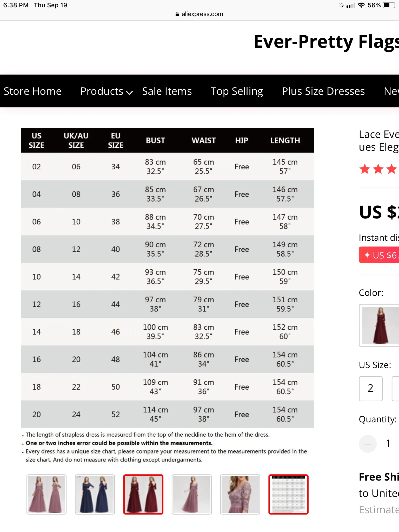The image size is (399, 532).
Task: Open the Ever-Pretty Flagship store title link
Action: pos(326,42)
